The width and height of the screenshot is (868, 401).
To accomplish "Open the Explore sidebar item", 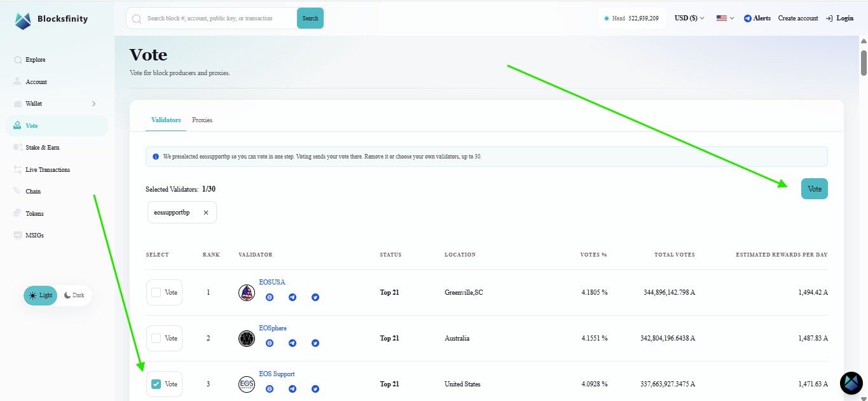I will click(36, 60).
